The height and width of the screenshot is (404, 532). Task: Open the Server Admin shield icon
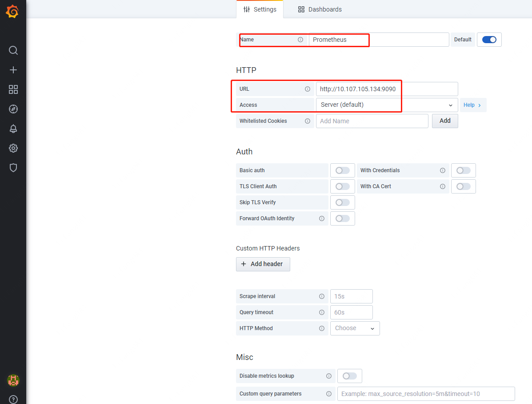tap(13, 168)
